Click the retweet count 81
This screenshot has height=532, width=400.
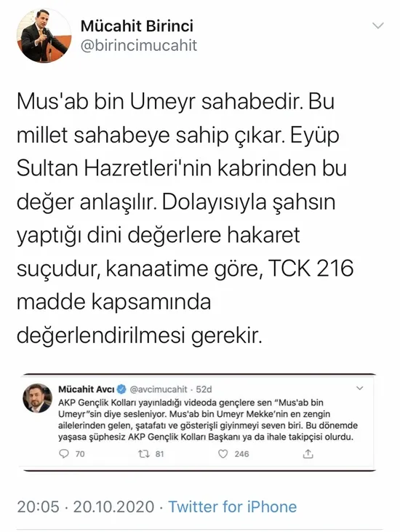click(160, 454)
